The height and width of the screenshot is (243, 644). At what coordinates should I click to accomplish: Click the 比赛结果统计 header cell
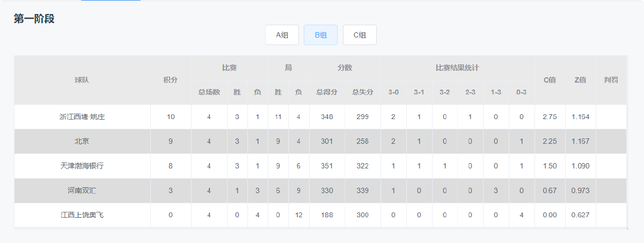457,68
